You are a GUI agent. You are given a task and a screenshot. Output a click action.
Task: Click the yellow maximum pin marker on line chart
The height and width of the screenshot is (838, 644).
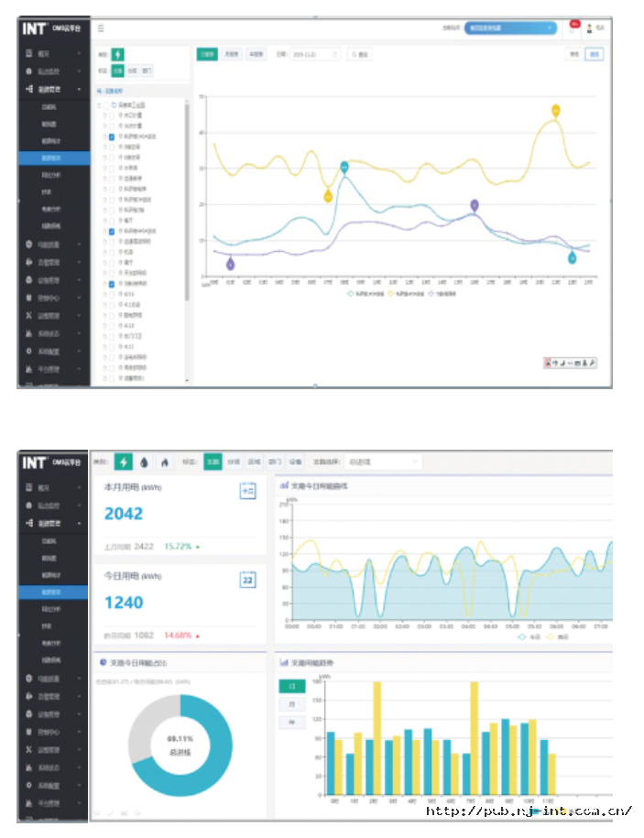coord(556,111)
